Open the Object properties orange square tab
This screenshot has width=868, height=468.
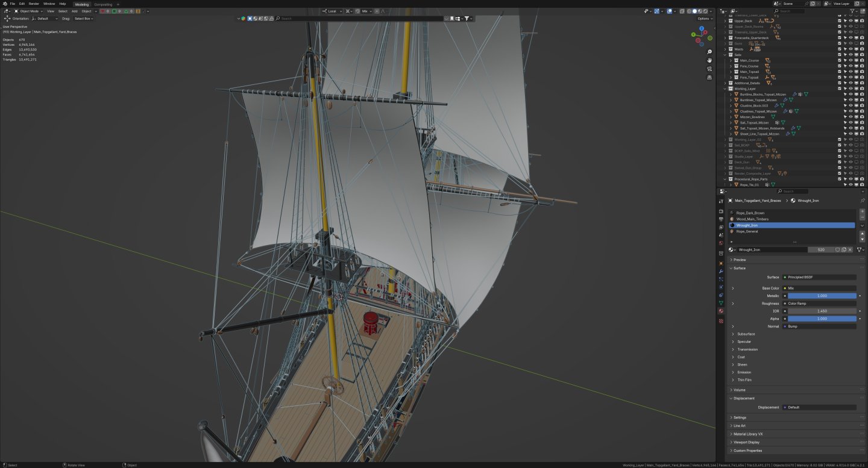(x=721, y=263)
